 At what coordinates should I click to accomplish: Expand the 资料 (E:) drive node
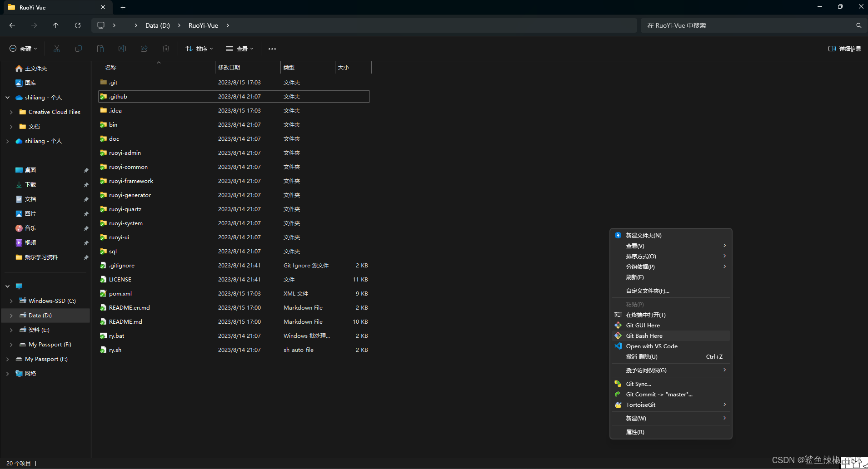coord(11,330)
